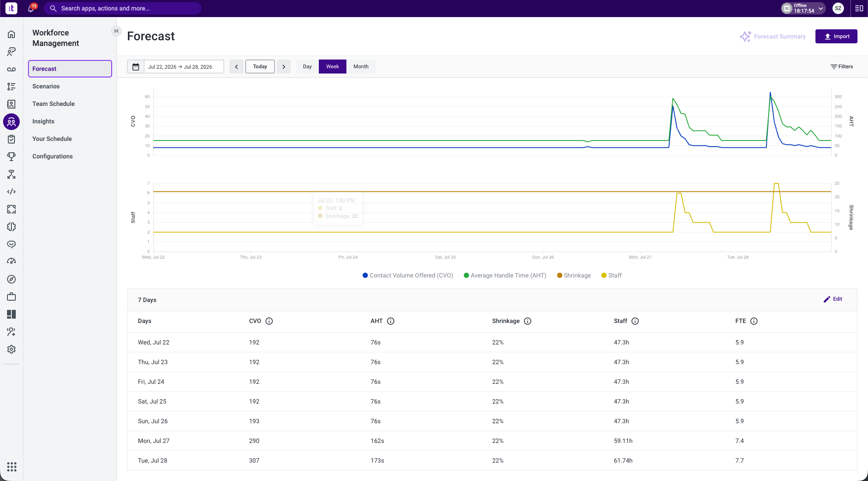Click the home icon in left rail
This screenshot has width=868, height=481.
(11, 34)
